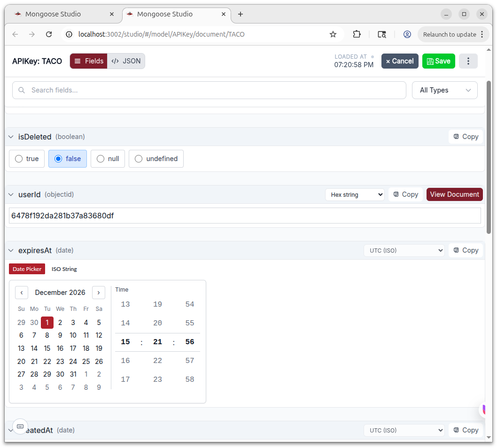This screenshot has height=448, width=497.
Task: Open a new browser tab with plus icon
Action: pyautogui.click(x=240, y=14)
